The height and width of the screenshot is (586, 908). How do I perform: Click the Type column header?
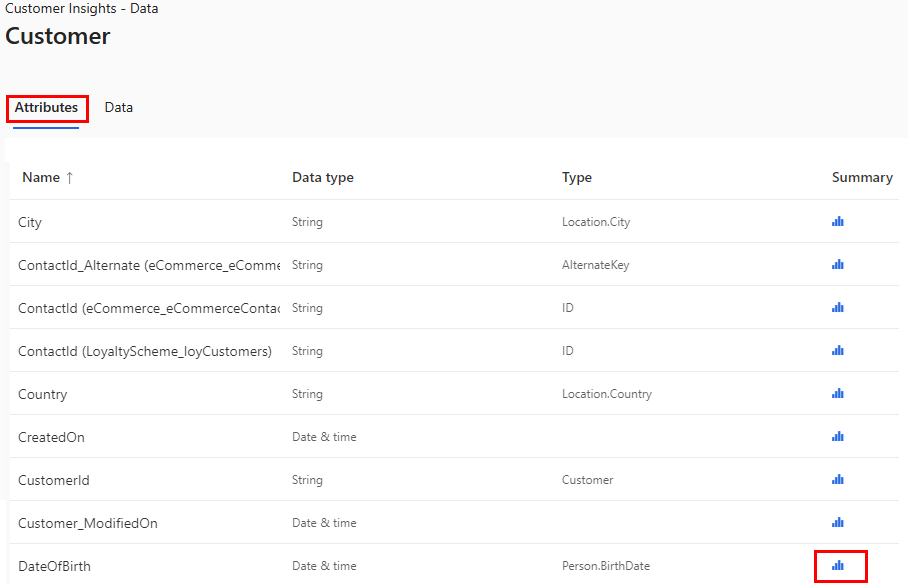tap(577, 177)
